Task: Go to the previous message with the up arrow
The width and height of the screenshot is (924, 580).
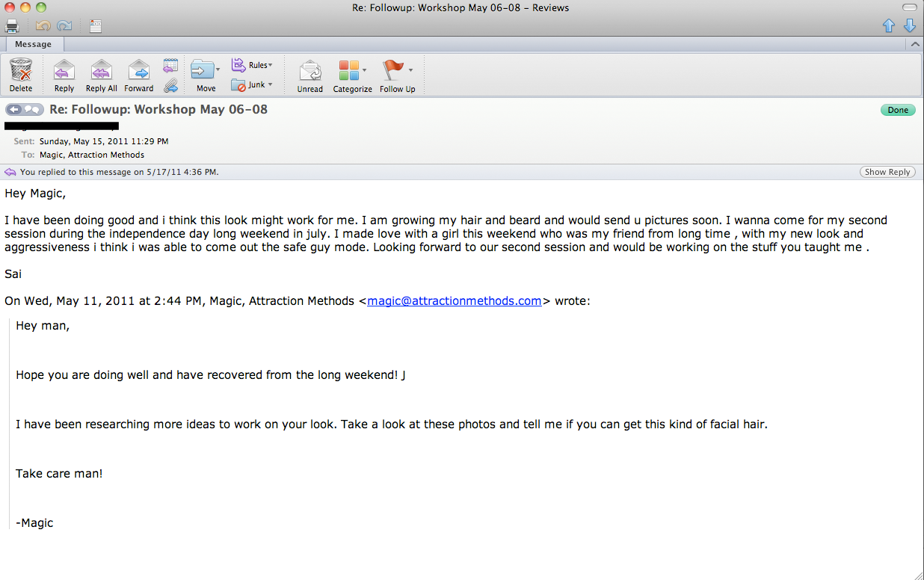Action: pyautogui.click(x=889, y=26)
